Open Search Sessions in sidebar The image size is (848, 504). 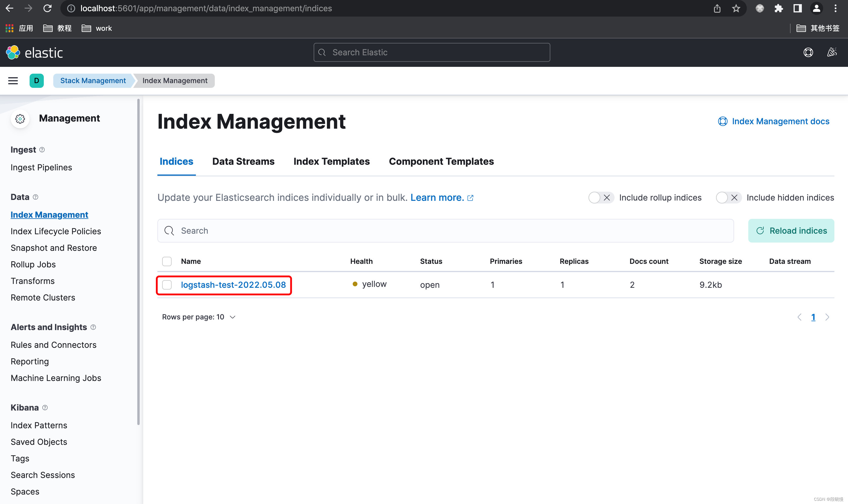(43, 475)
